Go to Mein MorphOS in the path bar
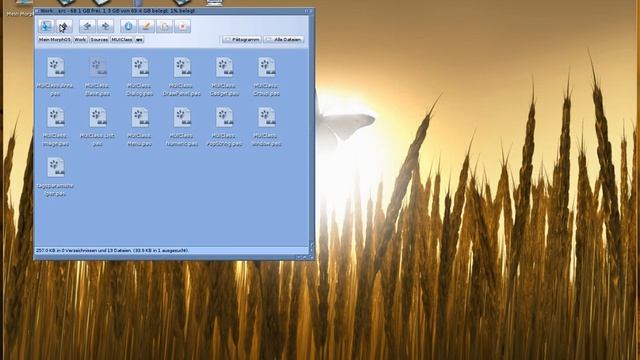 click(x=55, y=40)
